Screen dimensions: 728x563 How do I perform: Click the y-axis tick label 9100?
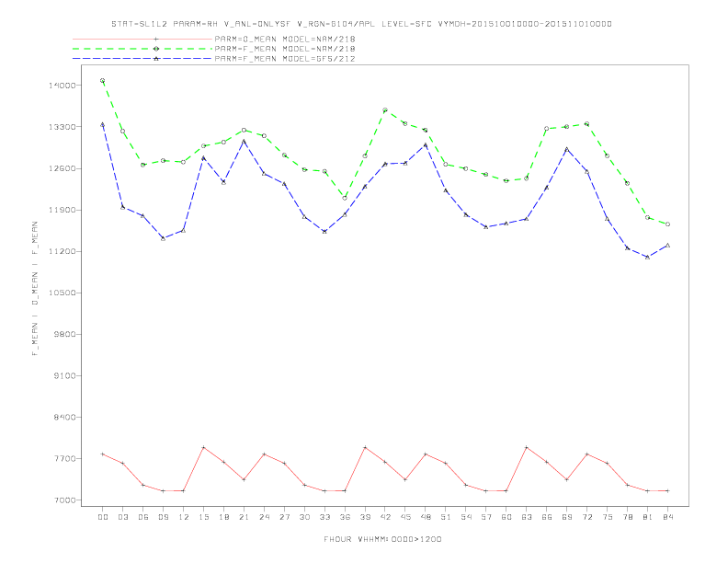[64, 376]
